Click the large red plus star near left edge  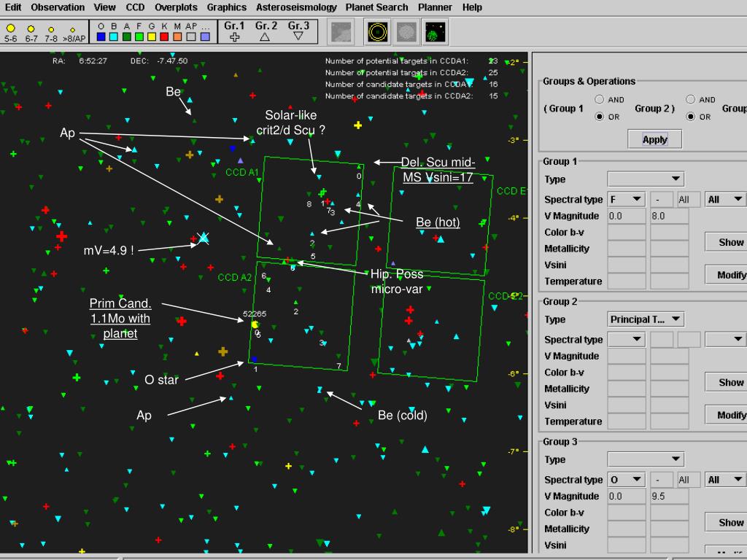click(x=61, y=236)
